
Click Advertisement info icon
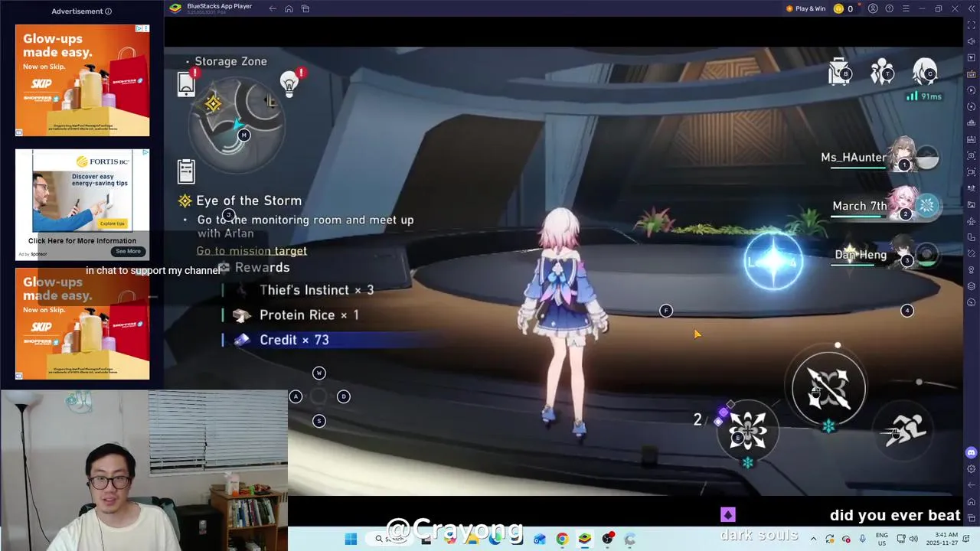[x=108, y=11]
